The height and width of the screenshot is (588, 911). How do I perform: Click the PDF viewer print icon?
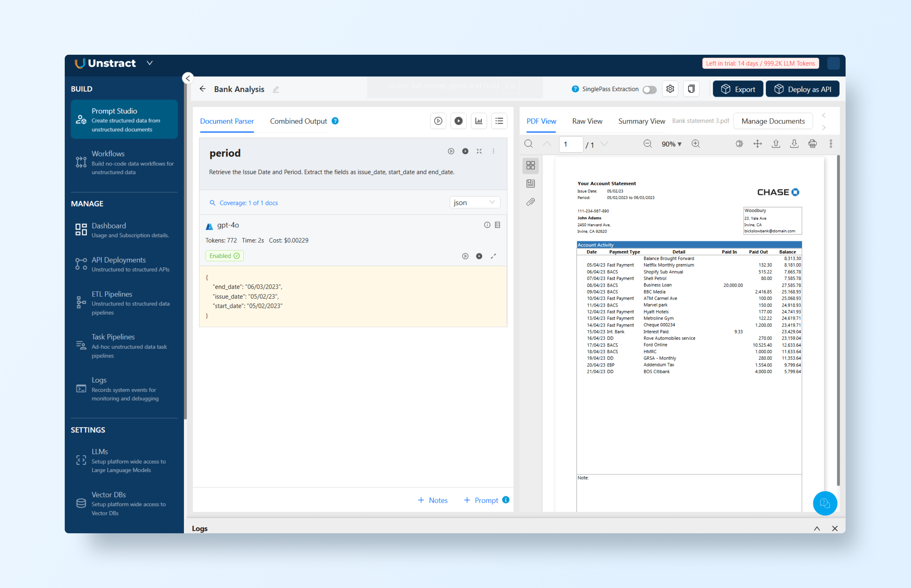[x=812, y=143]
